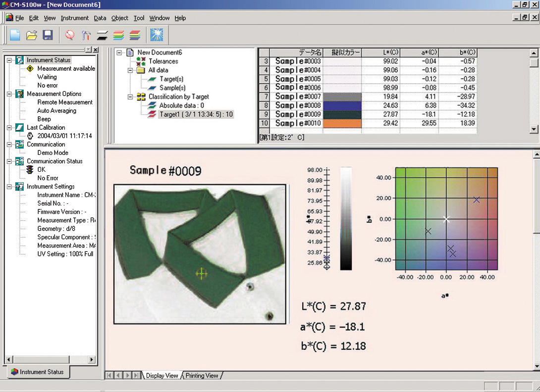Open a file with the folder icon
This screenshot has height=392, width=540.
(31, 35)
